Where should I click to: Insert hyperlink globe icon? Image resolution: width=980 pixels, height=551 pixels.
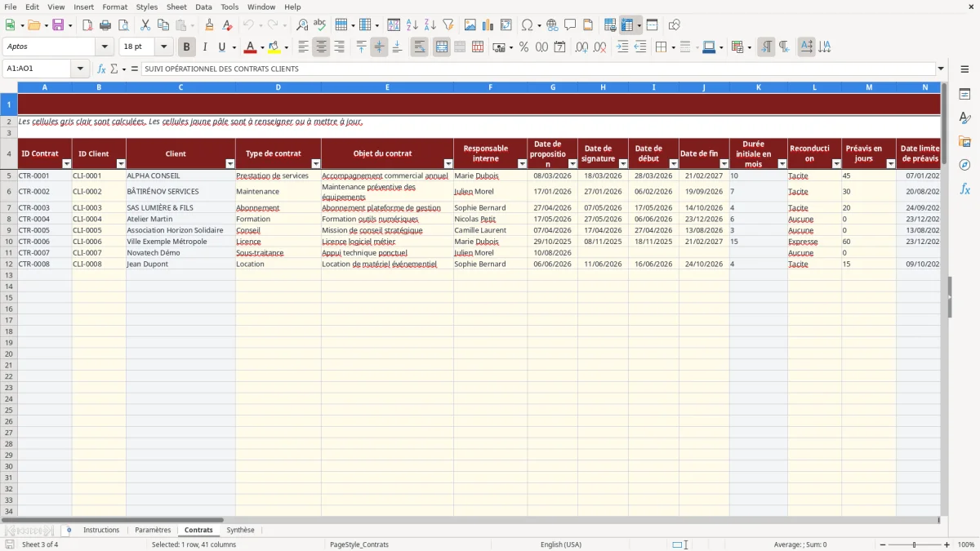[x=552, y=25]
